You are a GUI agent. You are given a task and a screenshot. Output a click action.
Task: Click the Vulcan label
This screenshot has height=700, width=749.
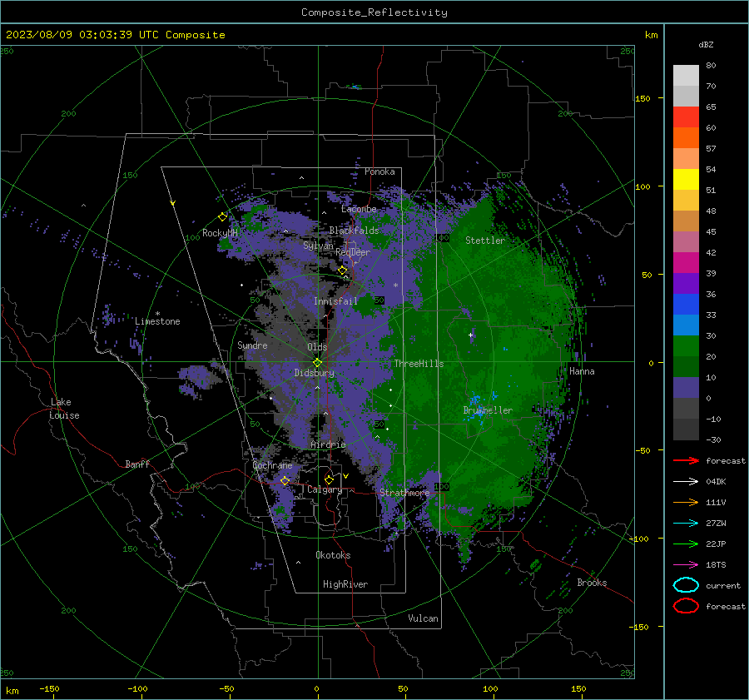[423, 618]
